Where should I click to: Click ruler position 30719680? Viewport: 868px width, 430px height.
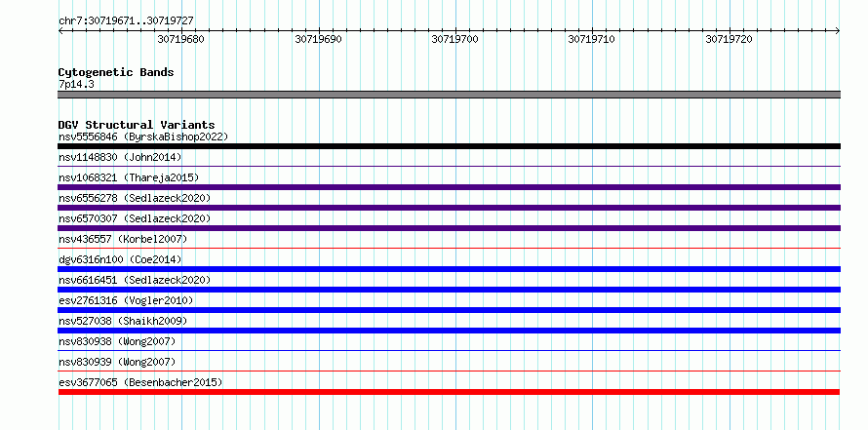pos(181,39)
